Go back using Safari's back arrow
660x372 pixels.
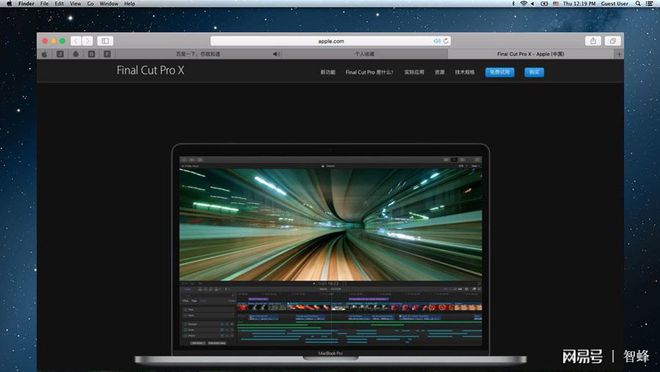click(76, 41)
